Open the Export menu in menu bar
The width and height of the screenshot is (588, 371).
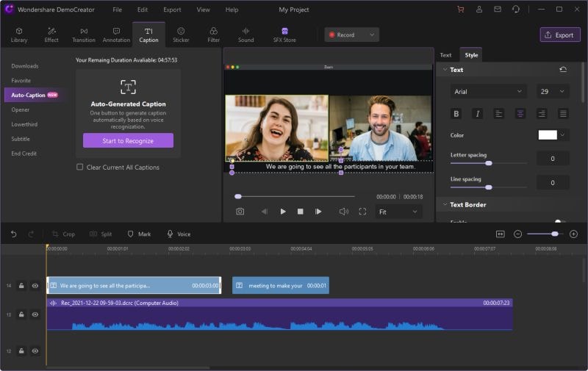point(172,10)
